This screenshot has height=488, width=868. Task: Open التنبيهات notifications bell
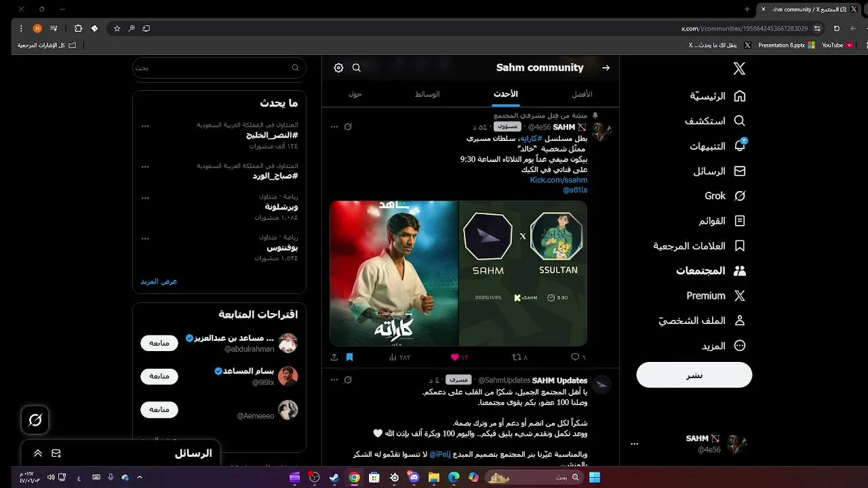[x=717, y=146]
